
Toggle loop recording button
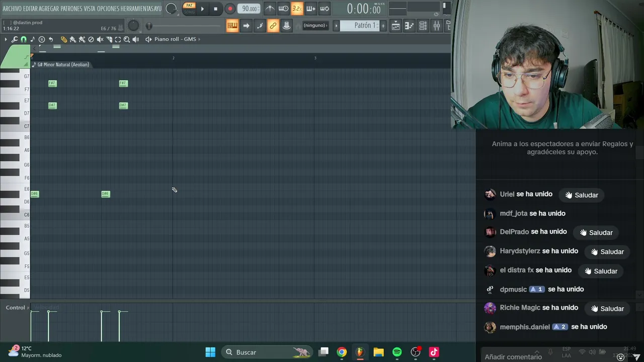325,9
